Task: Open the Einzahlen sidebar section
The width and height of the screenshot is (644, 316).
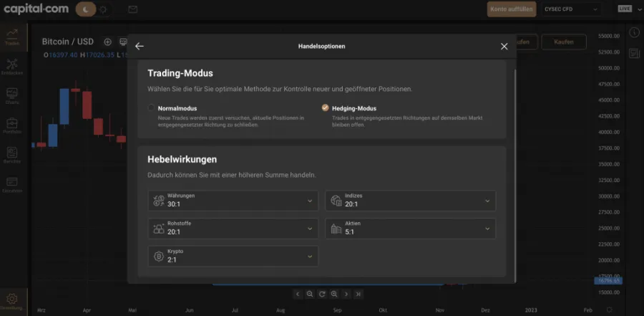Action: [x=12, y=185]
